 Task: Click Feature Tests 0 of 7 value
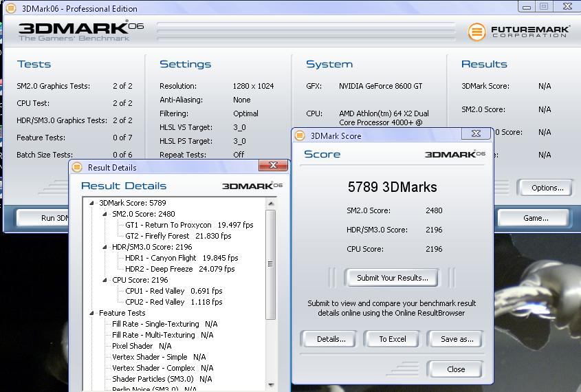[122, 138]
